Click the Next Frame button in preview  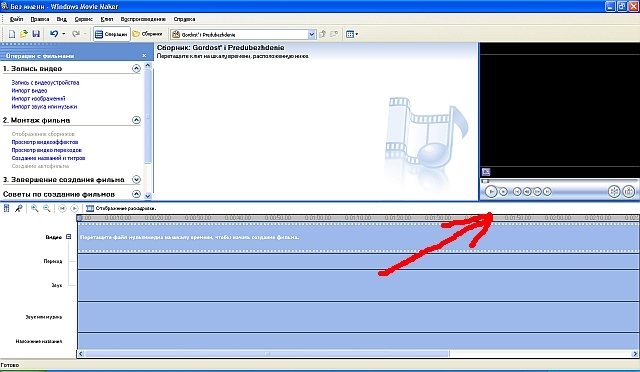pyautogui.click(x=537, y=192)
